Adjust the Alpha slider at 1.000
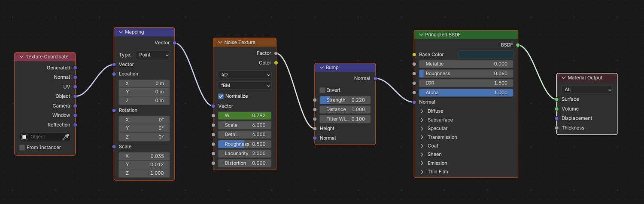The height and width of the screenshot is (204, 644). [466, 93]
